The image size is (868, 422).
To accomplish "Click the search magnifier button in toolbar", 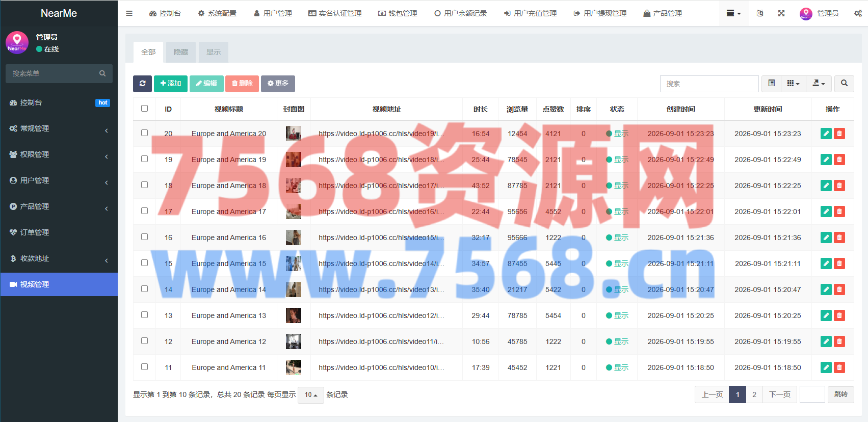I will [844, 84].
